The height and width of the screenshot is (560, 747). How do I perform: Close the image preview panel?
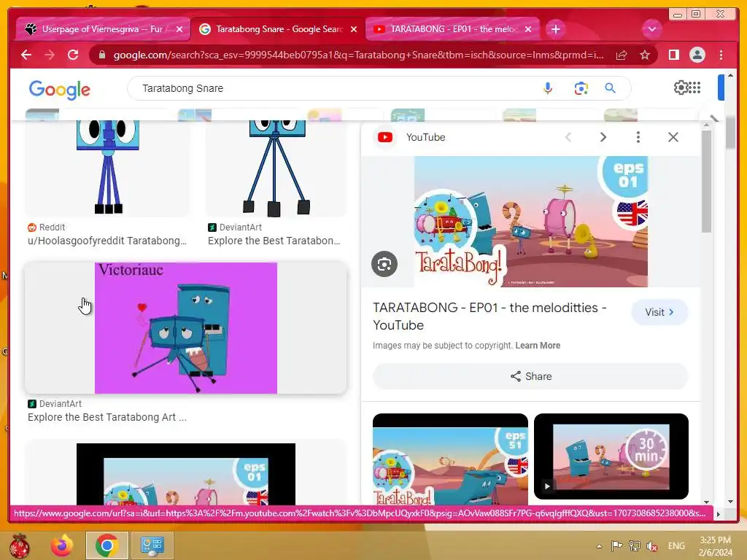click(x=673, y=137)
